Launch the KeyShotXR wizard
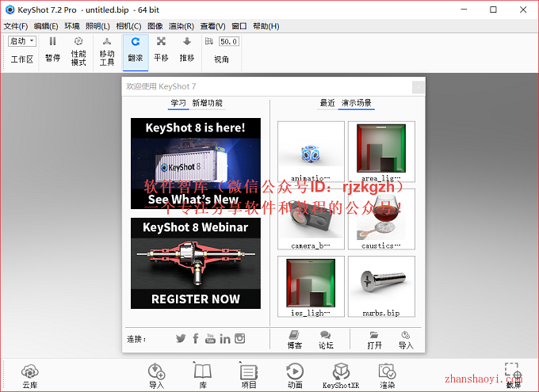 [341, 376]
